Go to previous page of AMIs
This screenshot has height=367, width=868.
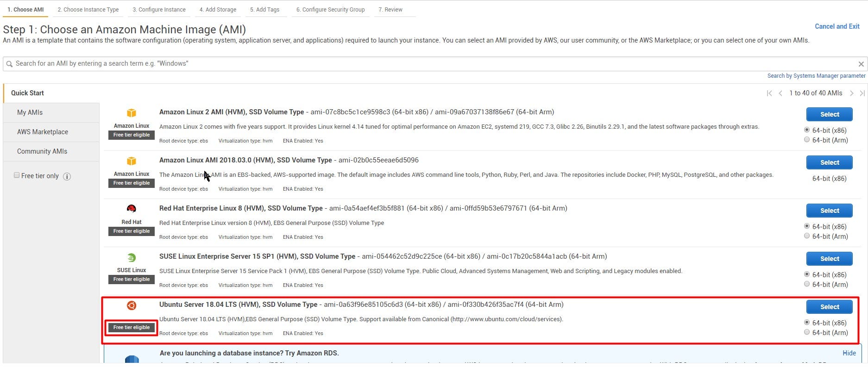coord(780,93)
